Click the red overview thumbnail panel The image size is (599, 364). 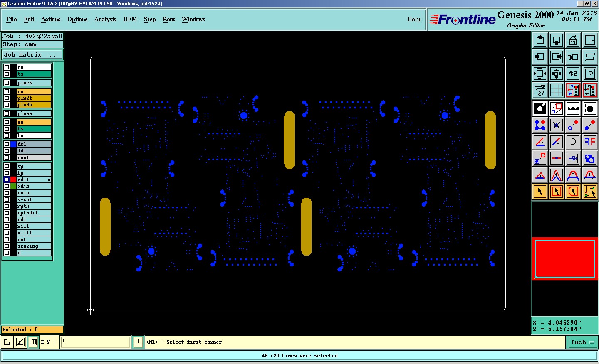(x=565, y=258)
